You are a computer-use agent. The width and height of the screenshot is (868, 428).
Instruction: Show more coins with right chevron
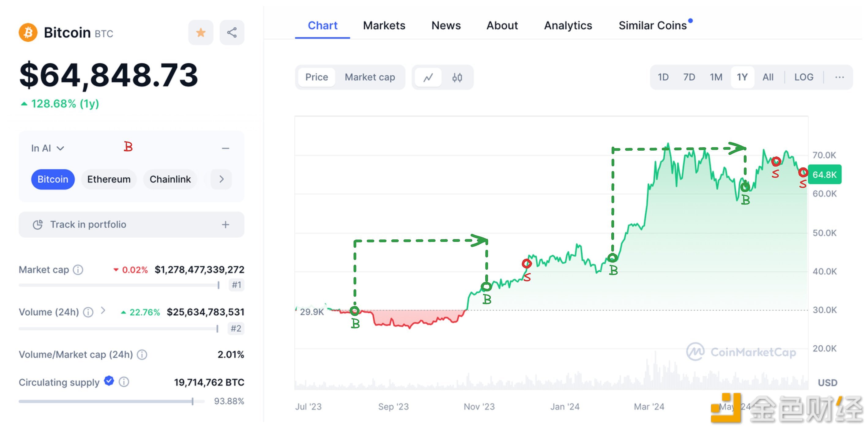pos(222,179)
